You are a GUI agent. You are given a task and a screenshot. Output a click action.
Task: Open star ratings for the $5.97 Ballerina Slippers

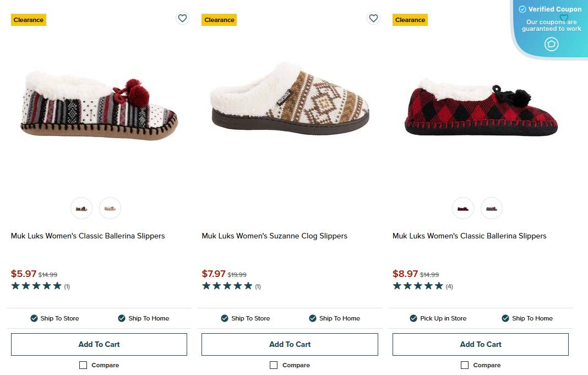point(36,286)
